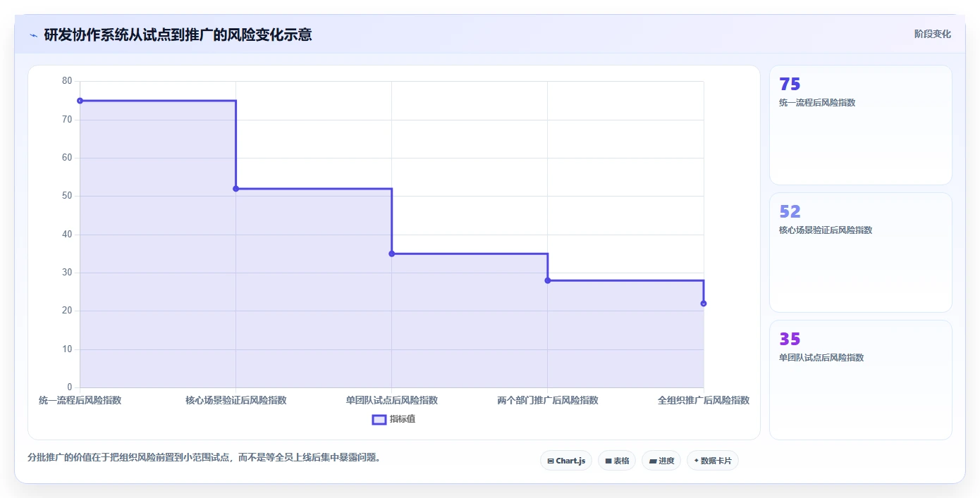Click the data point at value 35

pos(392,254)
